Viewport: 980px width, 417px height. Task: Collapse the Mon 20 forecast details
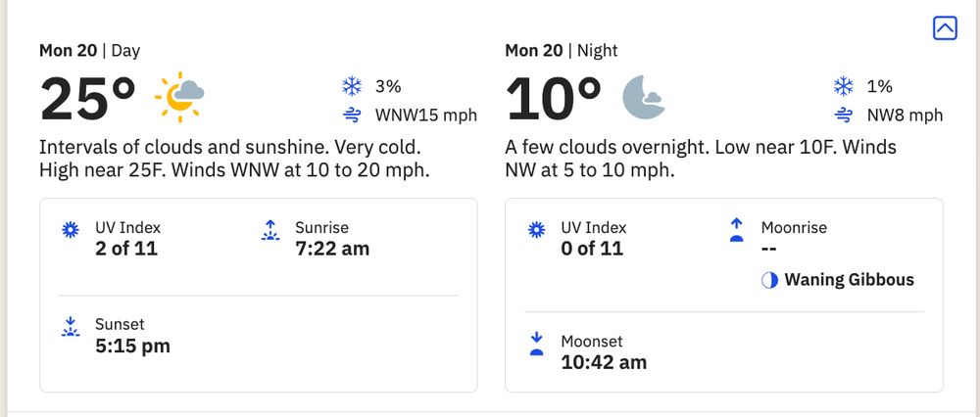[x=944, y=28]
